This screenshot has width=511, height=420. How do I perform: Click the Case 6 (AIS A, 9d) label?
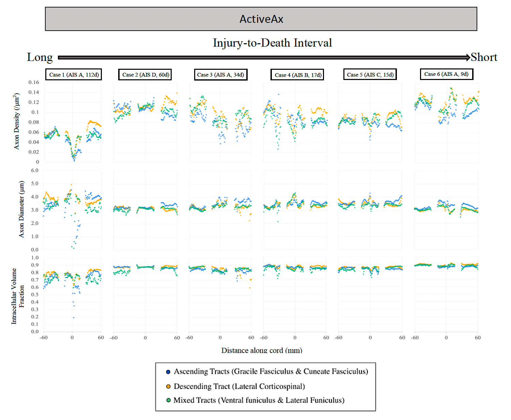446,74
